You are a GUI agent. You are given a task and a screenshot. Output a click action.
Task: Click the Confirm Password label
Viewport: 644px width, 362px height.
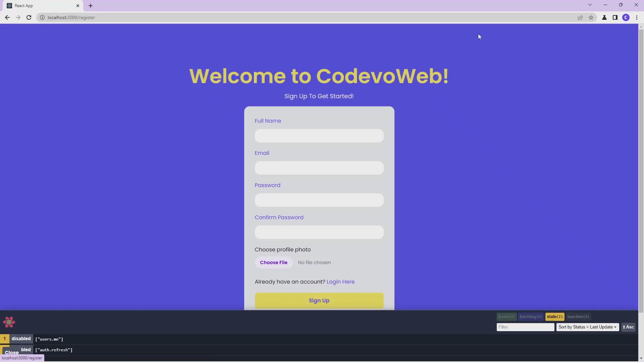pos(279,218)
